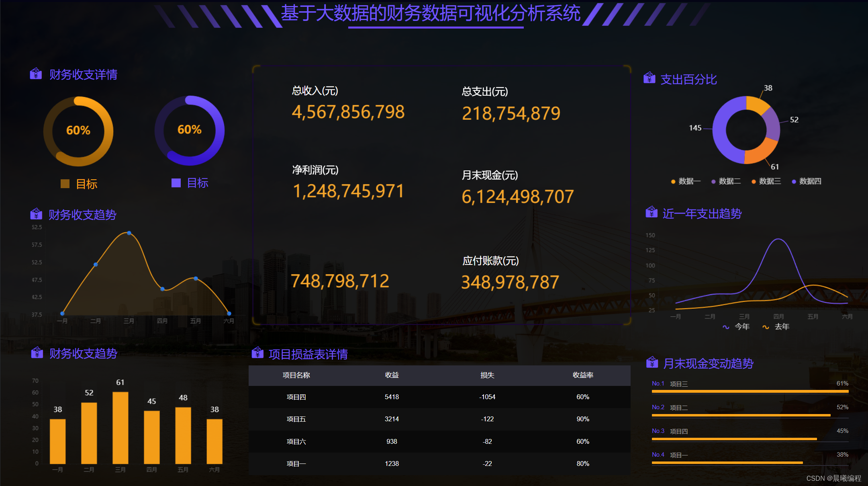
Task: Click the 总收入 value 4,567,856,798
Action: [348, 112]
